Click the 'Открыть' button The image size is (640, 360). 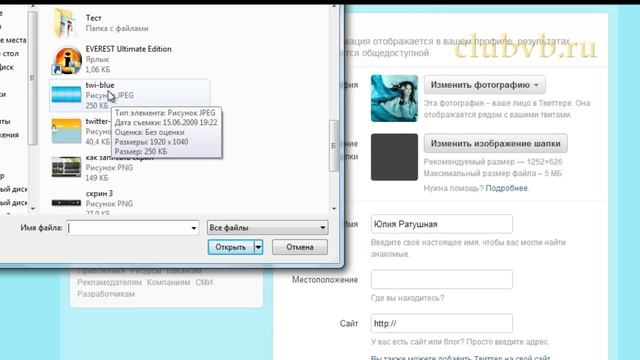pyautogui.click(x=231, y=247)
